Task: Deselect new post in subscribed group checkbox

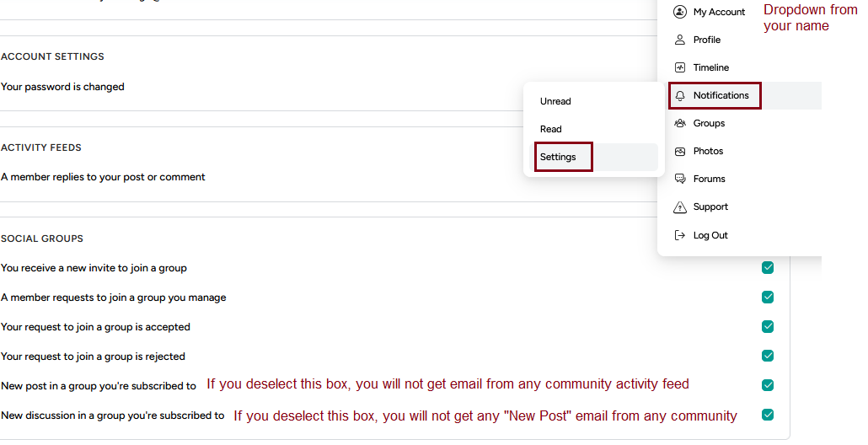Action: pos(767,385)
